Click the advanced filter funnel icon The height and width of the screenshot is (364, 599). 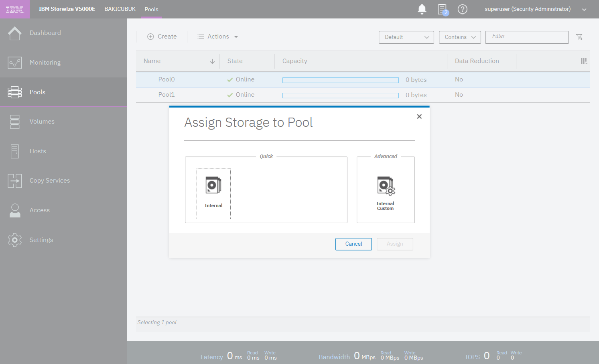579,37
